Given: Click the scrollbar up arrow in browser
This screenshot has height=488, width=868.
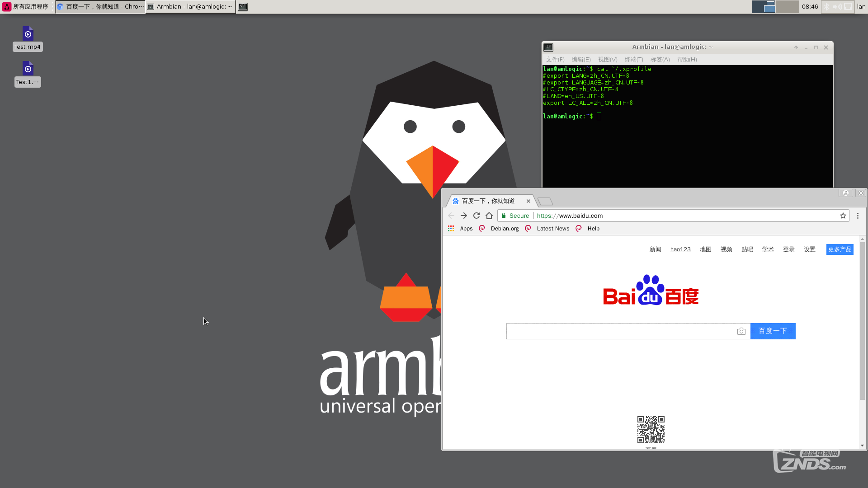Looking at the screenshot, I should tap(862, 239).
